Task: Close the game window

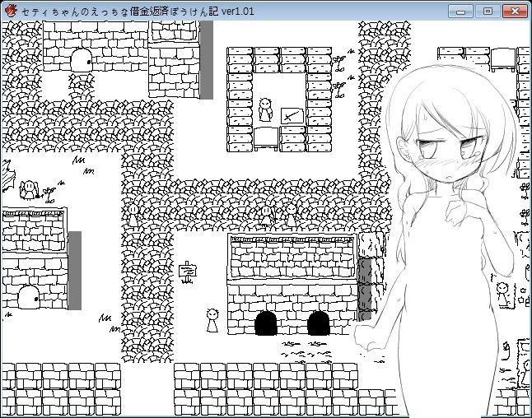Action: pos(515,12)
